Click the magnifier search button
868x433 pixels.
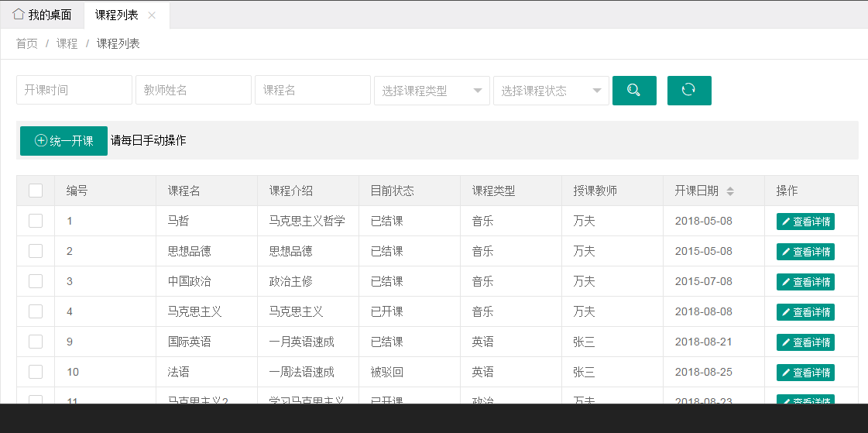click(x=634, y=91)
